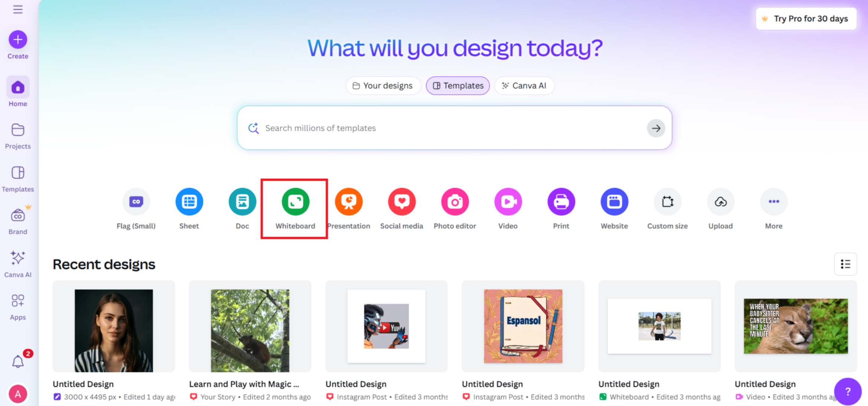Click the Custom size icon
The height and width of the screenshot is (406, 868).
[667, 202]
